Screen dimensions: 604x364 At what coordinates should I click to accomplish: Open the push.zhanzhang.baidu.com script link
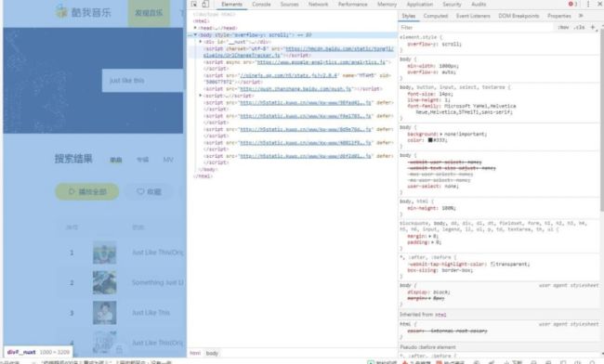pos(295,88)
